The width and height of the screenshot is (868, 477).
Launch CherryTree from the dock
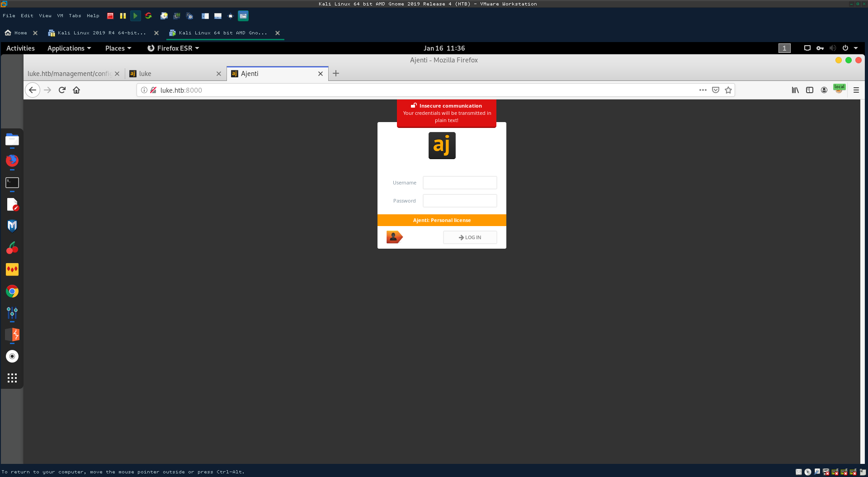pyautogui.click(x=12, y=248)
